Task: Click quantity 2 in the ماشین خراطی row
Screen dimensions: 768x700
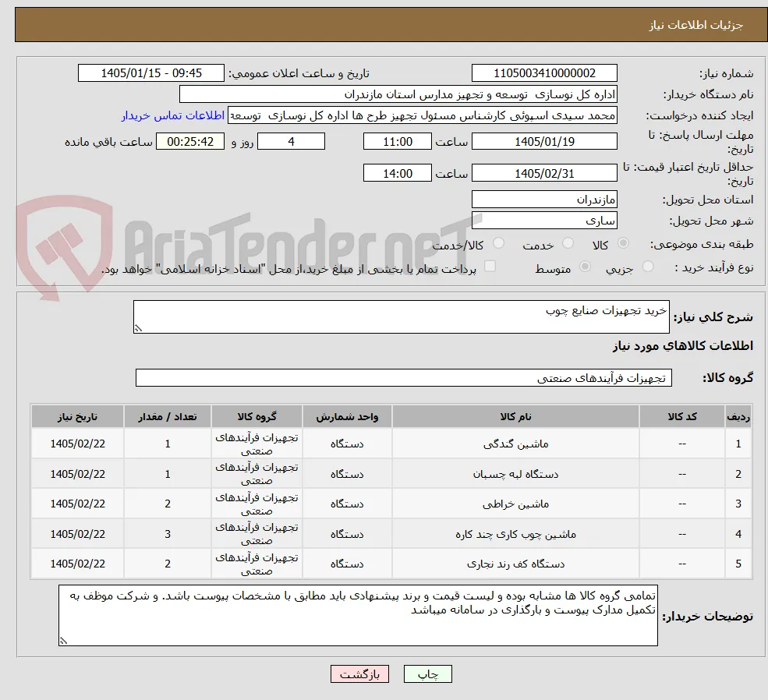Action: (168, 504)
